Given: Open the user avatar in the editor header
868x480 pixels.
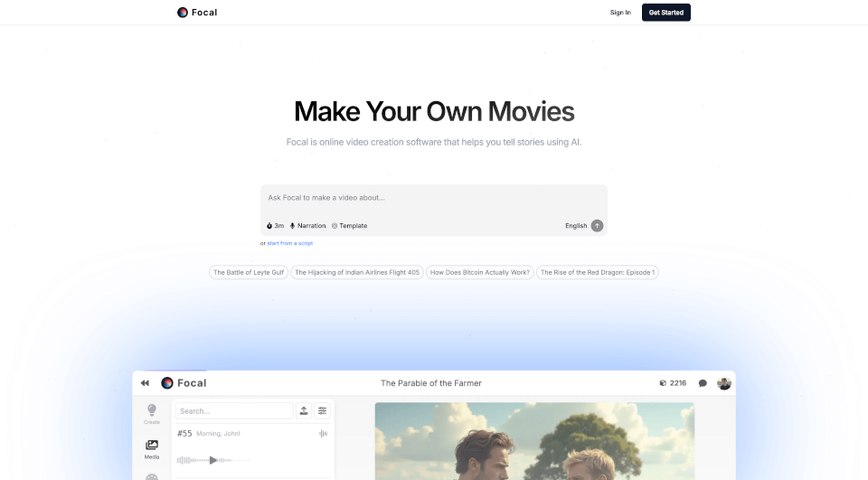Looking at the screenshot, I should (724, 383).
